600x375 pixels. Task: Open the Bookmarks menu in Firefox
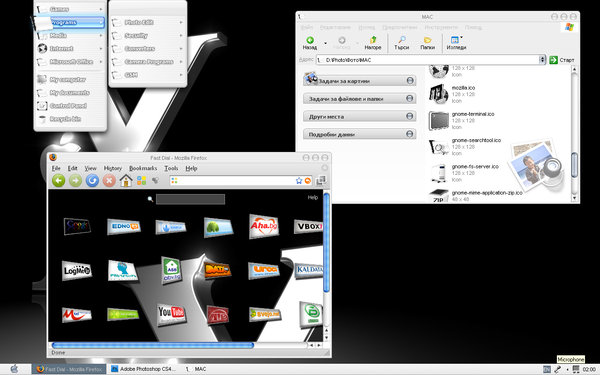coord(143,168)
